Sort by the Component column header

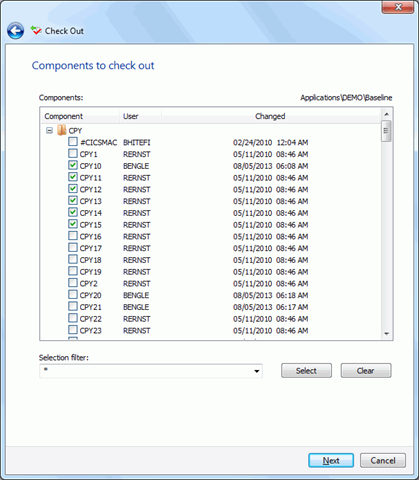click(x=80, y=116)
